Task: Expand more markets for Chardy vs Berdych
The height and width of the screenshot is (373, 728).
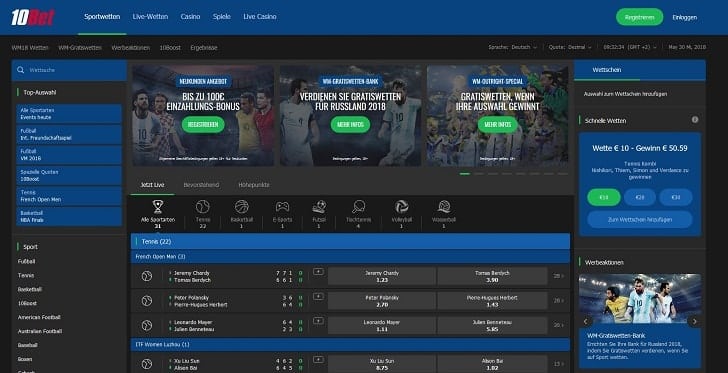Action: [x=559, y=276]
